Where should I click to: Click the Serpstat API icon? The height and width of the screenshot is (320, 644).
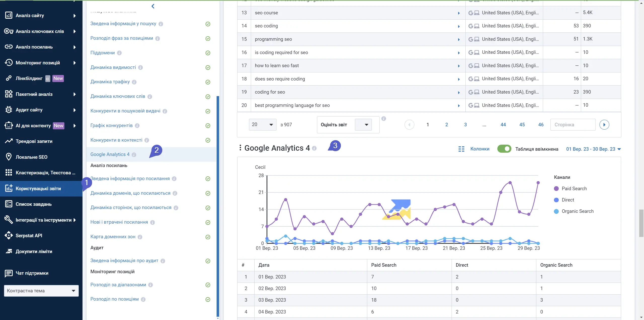pos(9,235)
